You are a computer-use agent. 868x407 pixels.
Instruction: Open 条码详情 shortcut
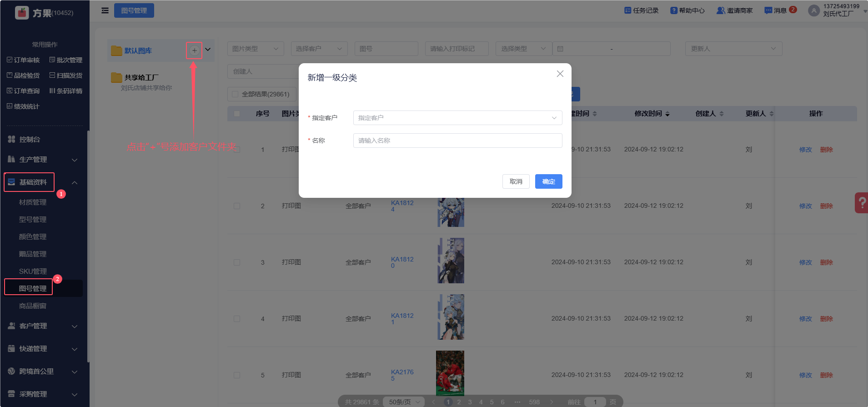66,91
